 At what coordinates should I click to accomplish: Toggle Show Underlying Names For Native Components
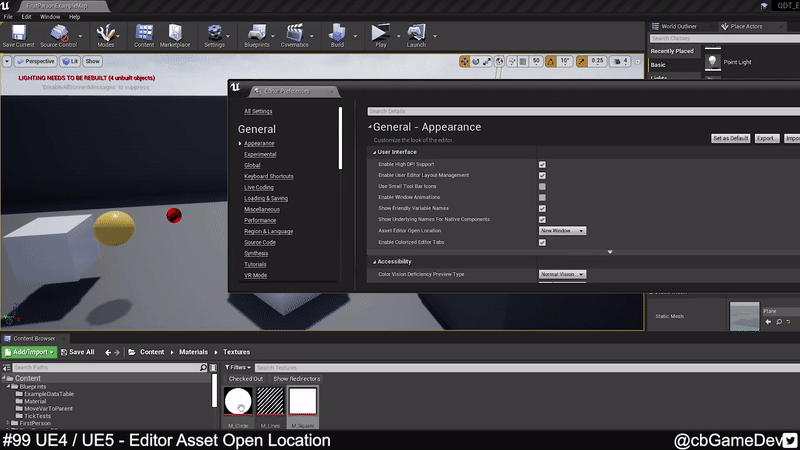542,219
